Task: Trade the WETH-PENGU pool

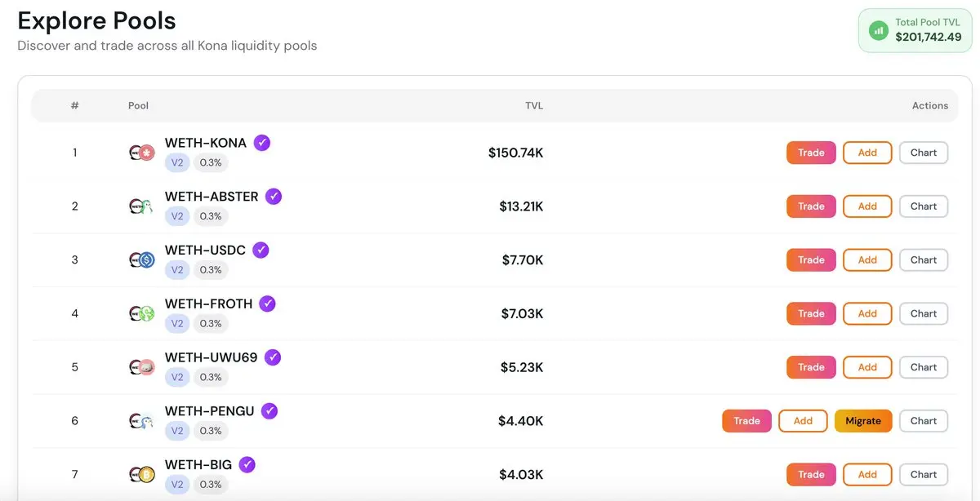Action: click(x=746, y=421)
